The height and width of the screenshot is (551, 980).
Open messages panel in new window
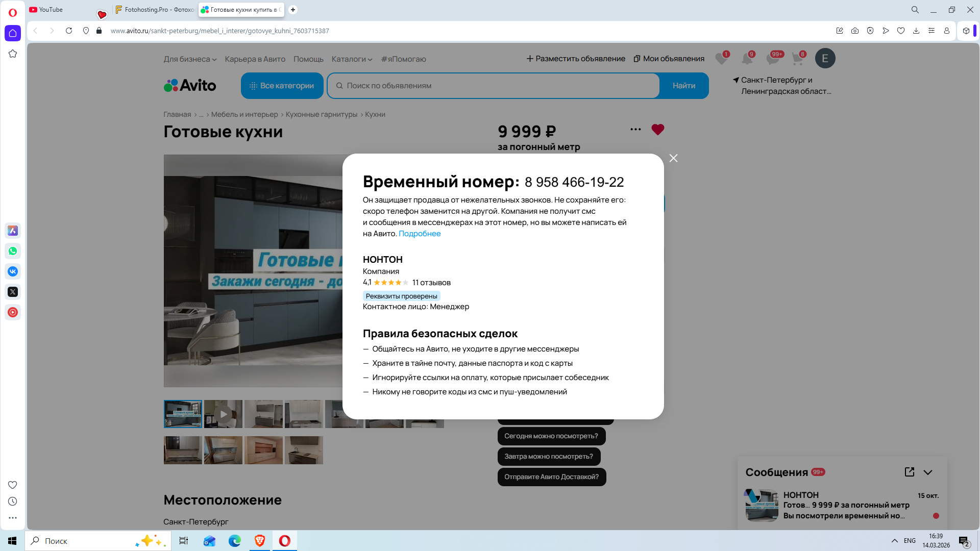click(x=909, y=472)
